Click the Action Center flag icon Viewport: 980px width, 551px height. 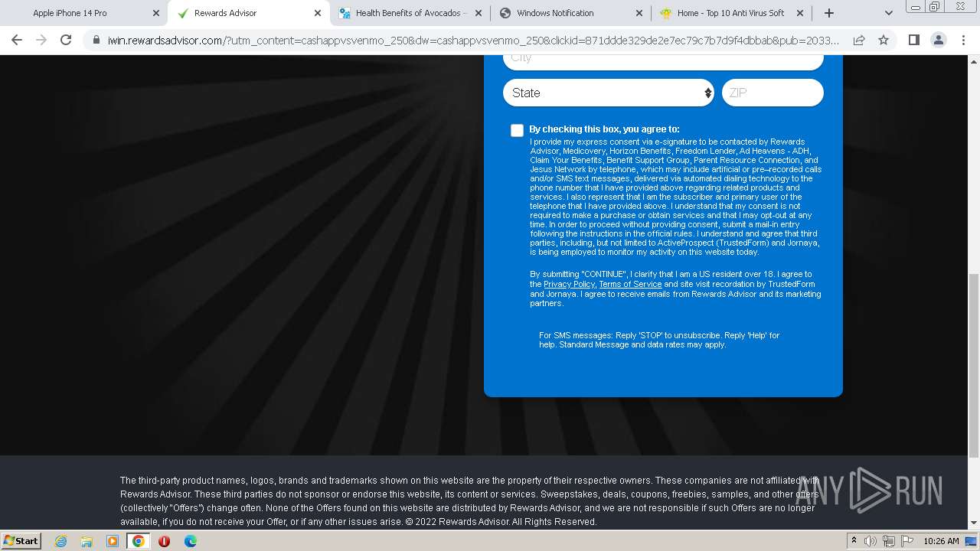[907, 541]
